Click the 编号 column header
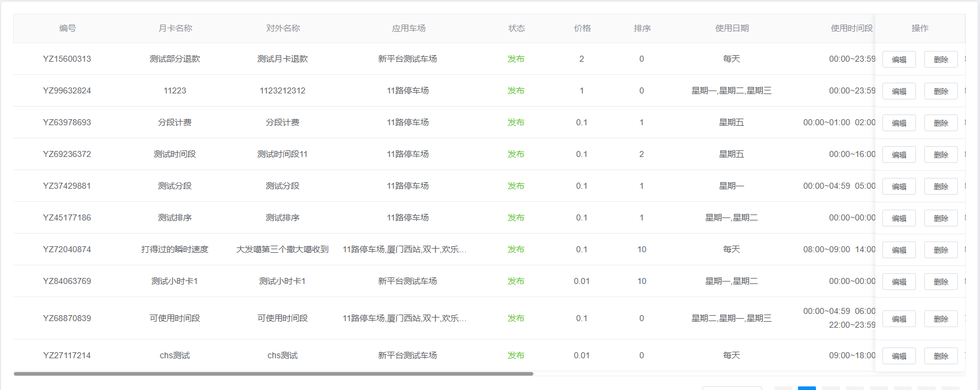Screen dimensions: 980x390 (x=67, y=28)
